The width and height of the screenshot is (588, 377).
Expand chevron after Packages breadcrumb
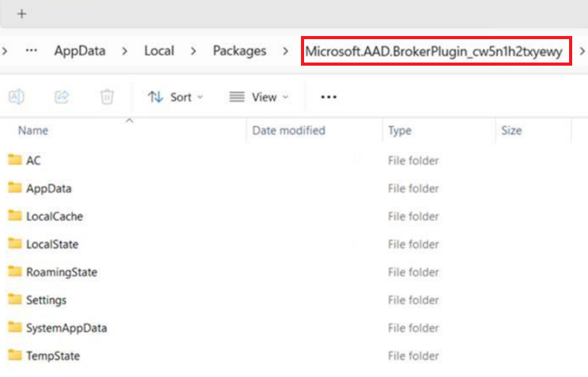(x=285, y=51)
